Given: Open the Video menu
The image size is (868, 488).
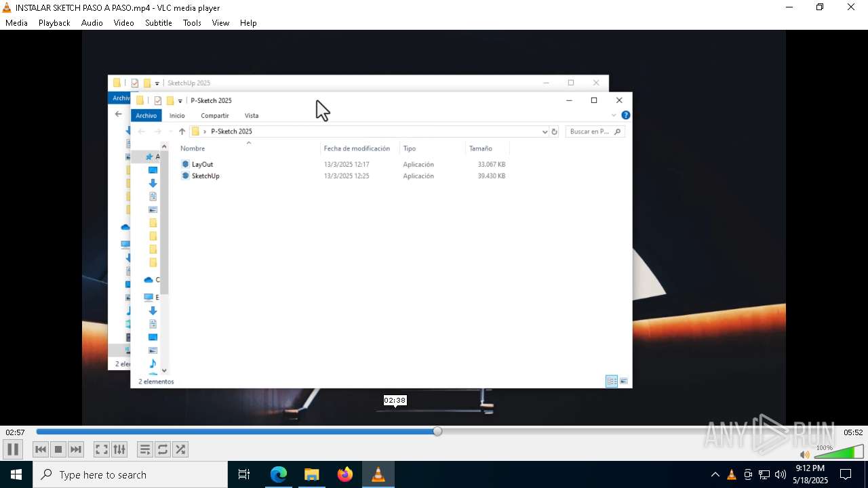Looking at the screenshot, I should pos(123,22).
